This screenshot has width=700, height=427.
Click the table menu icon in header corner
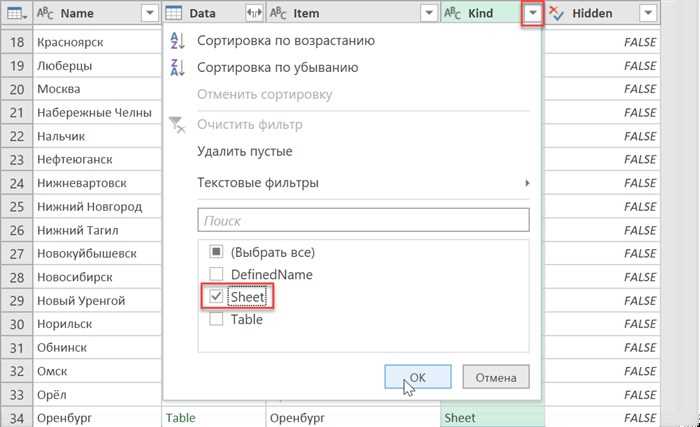coord(17,13)
